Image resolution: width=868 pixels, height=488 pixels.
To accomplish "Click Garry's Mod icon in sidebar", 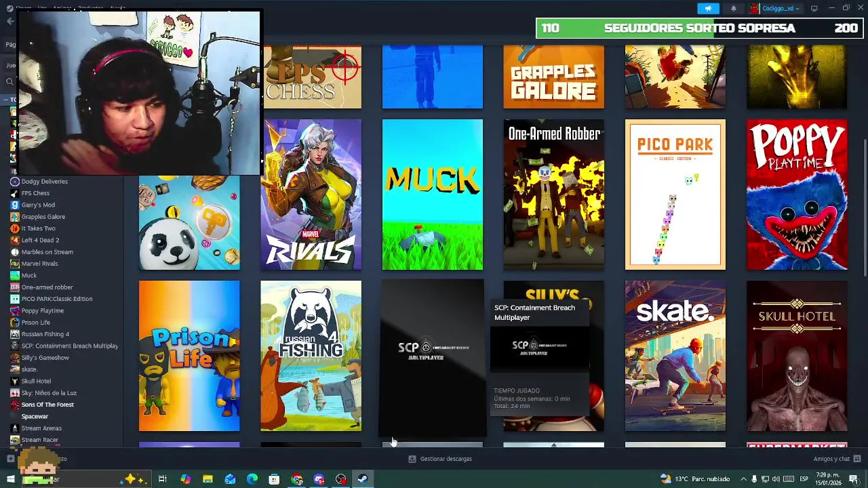I will (x=15, y=205).
